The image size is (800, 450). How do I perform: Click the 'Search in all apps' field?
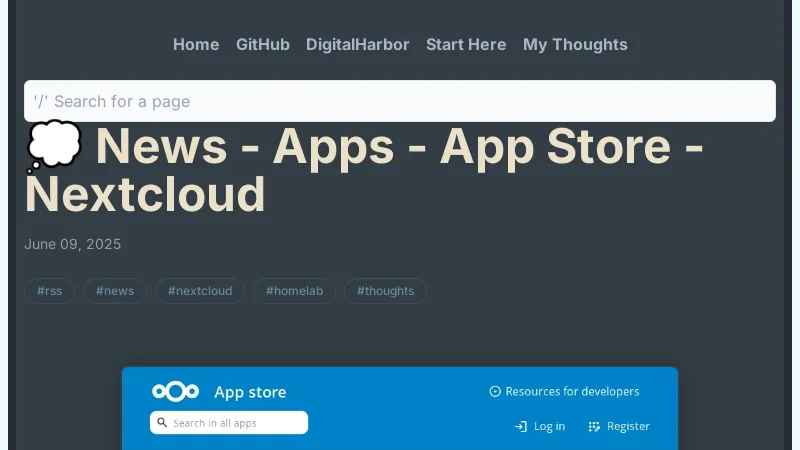click(236, 423)
